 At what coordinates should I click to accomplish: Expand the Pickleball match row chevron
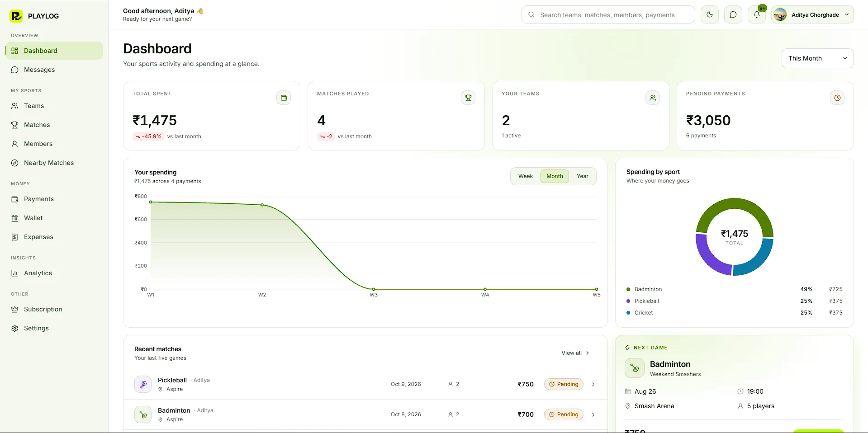(x=593, y=384)
